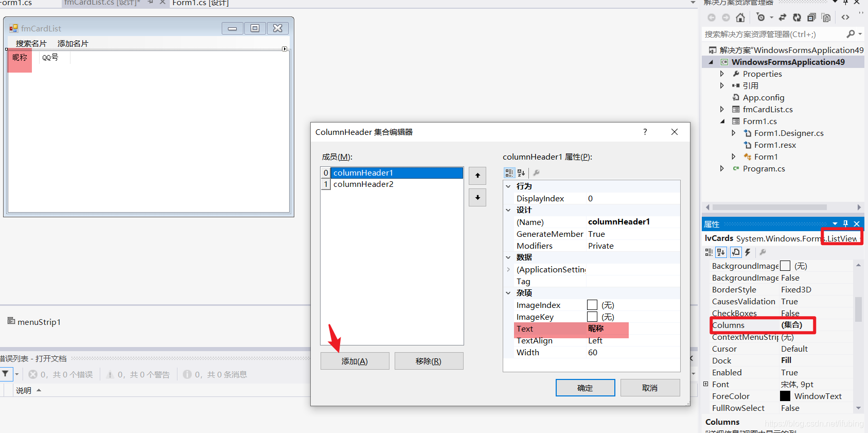Viewport: 868px width, 433px height.
Task: Click the ImageIndex empty swatch in dialog
Action: tap(592, 305)
